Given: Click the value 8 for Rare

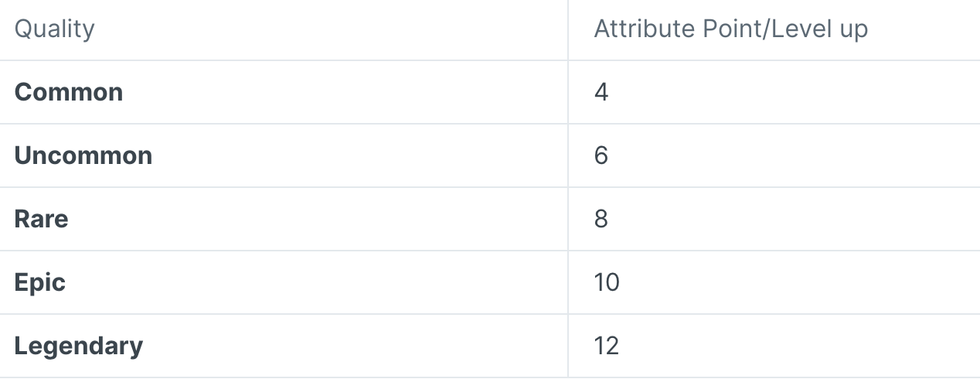Looking at the screenshot, I should point(601,219).
